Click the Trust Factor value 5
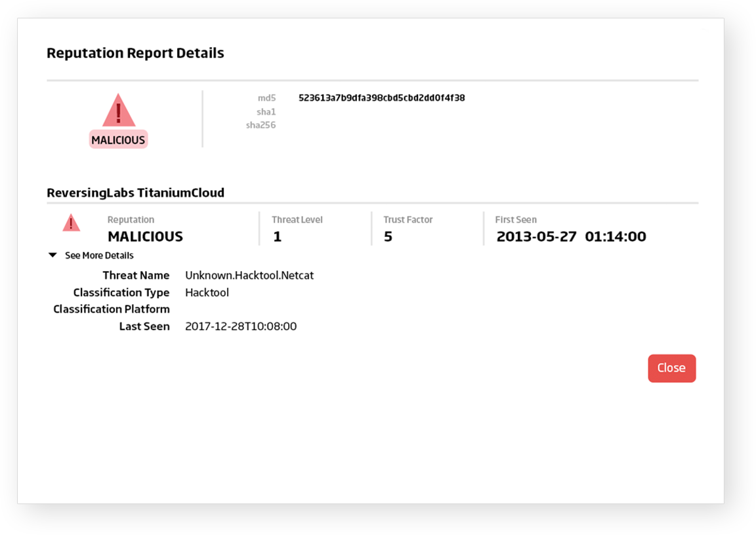 point(388,236)
